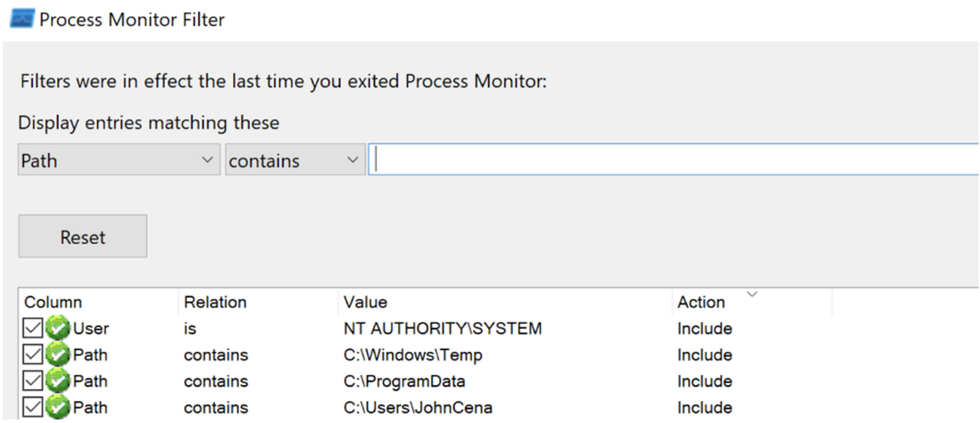Viewport: 980px width, 423px height.
Task: Focus the filter value input field
Action: click(674, 160)
